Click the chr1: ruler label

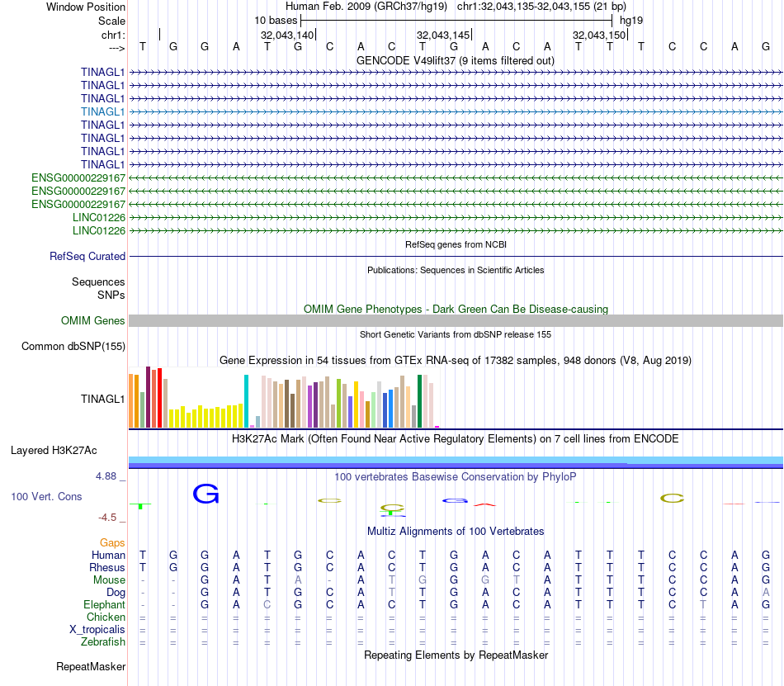[113, 35]
